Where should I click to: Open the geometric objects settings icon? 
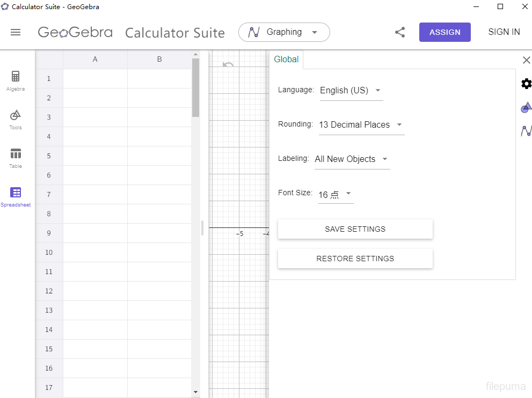[526, 107]
